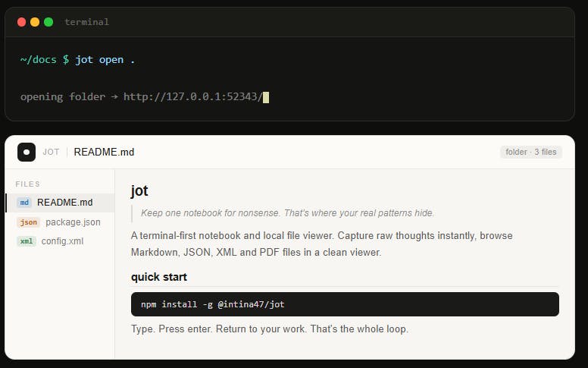The width and height of the screenshot is (588, 368).
Task: Click the 127.0.0.1:52343 URL in the terminal
Action: coord(192,96)
